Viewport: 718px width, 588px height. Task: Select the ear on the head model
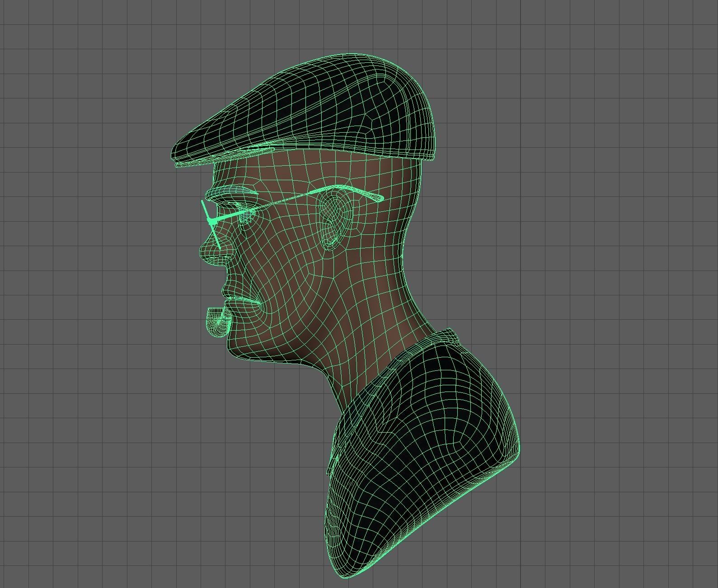(x=335, y=219)
